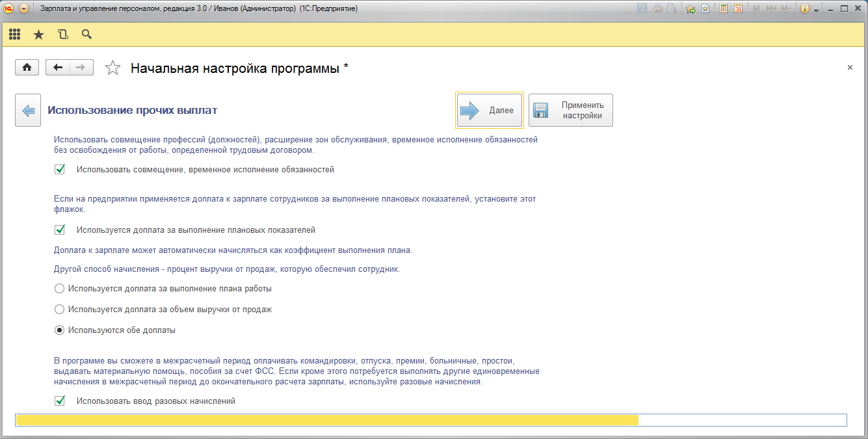Open the 1C main menu dropdown arrow

point(24,8)
